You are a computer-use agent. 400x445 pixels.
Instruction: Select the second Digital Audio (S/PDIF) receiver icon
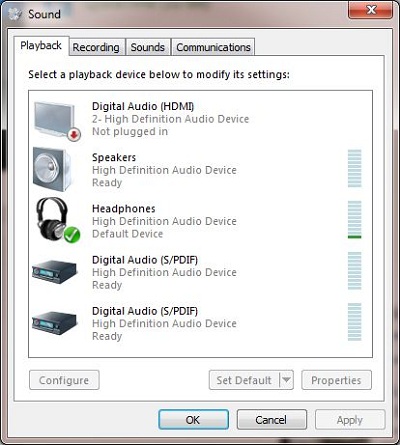[x=55, y=322]
